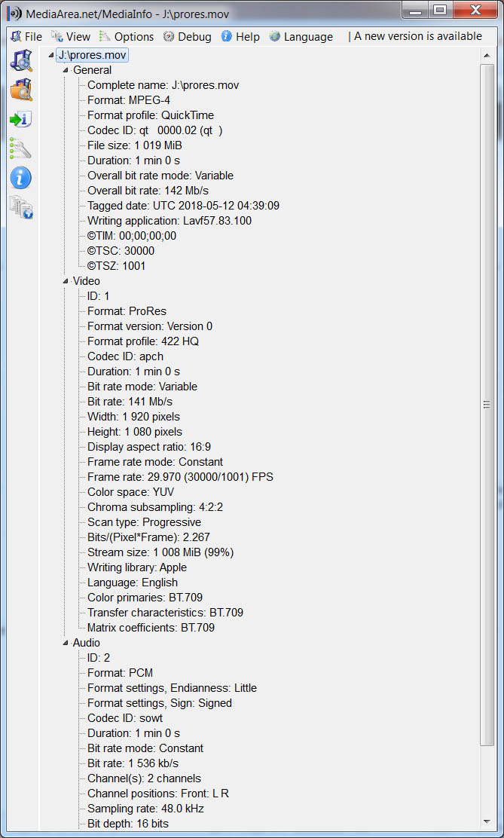The image size is (504, 838).
Task: Open the File menu
Action: pyautogui.click(x=26, y=36)
